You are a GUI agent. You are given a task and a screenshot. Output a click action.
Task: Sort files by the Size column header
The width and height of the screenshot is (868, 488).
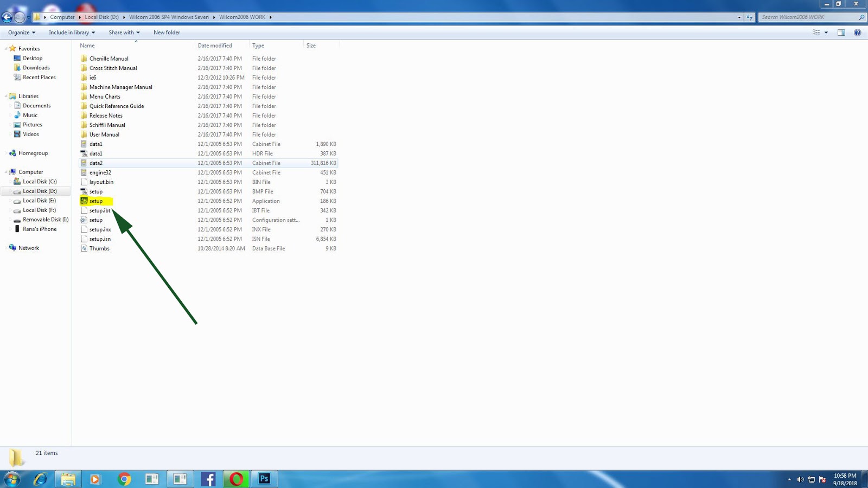(322, 46)
